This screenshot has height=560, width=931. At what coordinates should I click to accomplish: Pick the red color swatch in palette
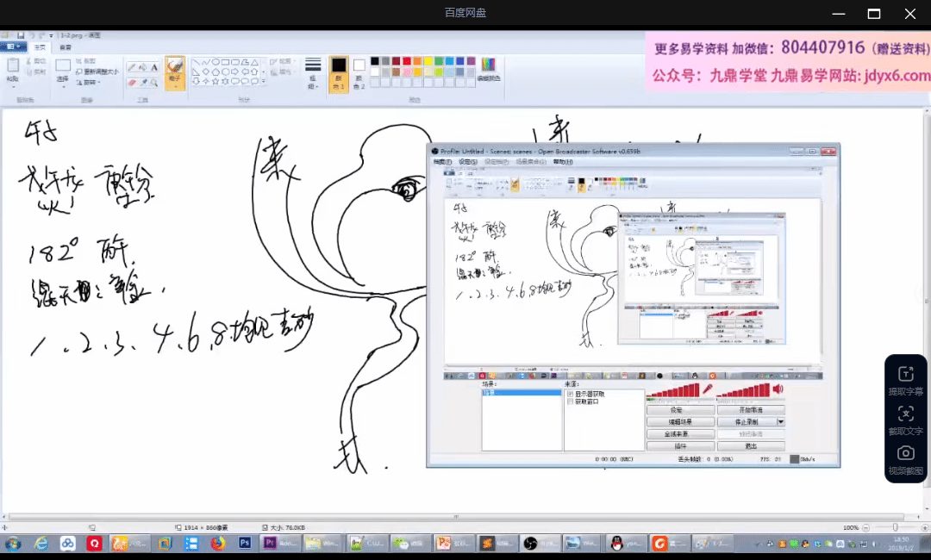pos(407,61)
